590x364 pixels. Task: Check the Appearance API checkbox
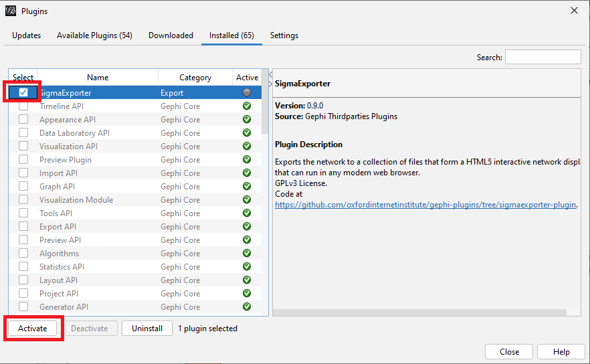pos(23,119)
